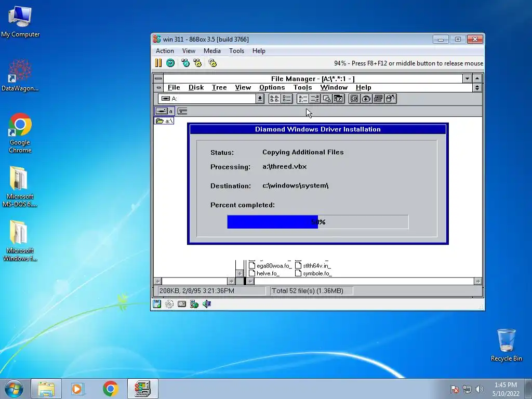Open 86Box Action menu
The width and height of the screenshot is (532, 399).
tap(165, 50)
